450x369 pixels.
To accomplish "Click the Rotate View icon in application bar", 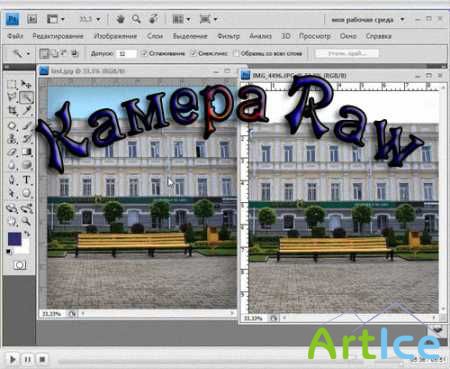I will coord(154,19).
